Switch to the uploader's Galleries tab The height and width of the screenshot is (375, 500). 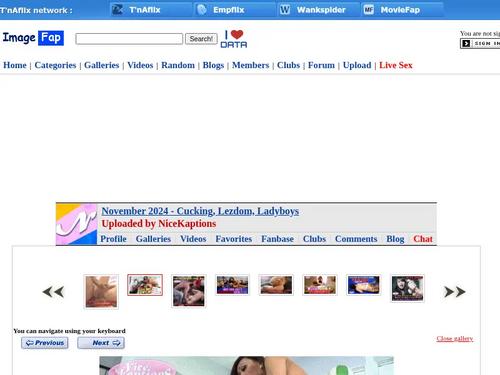coord(153,239)
